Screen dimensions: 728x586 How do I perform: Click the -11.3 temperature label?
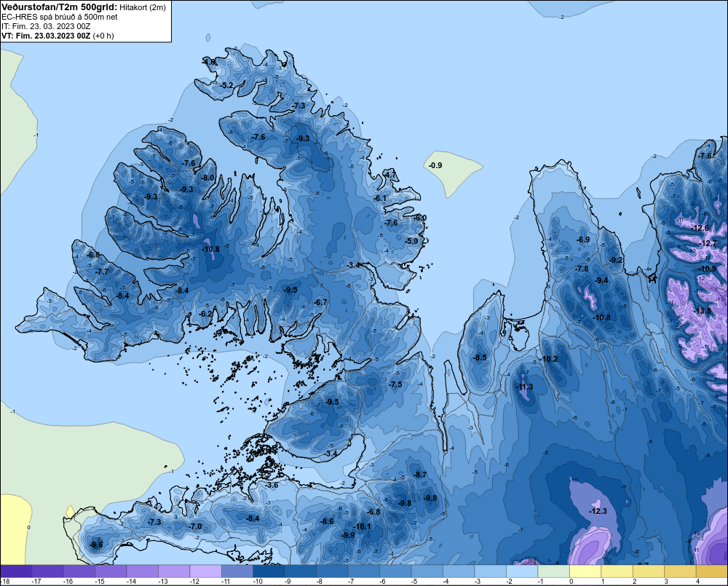(x=525, y=387)
